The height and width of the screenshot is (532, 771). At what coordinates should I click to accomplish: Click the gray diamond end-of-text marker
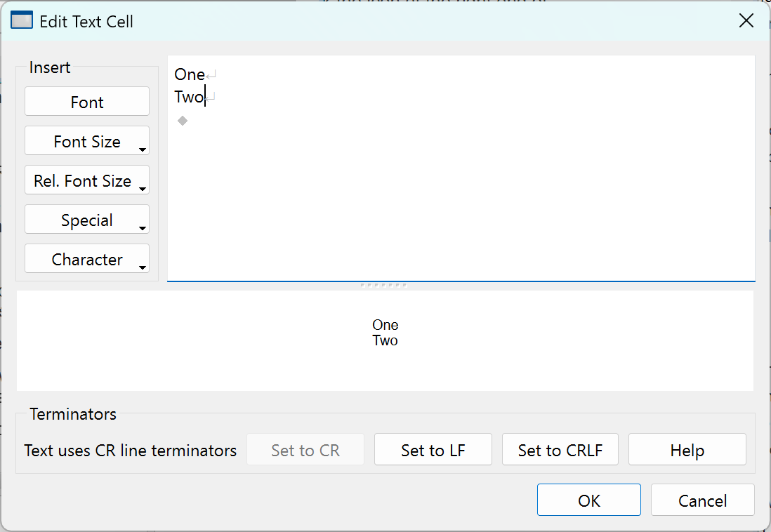(x=183, y=121)
